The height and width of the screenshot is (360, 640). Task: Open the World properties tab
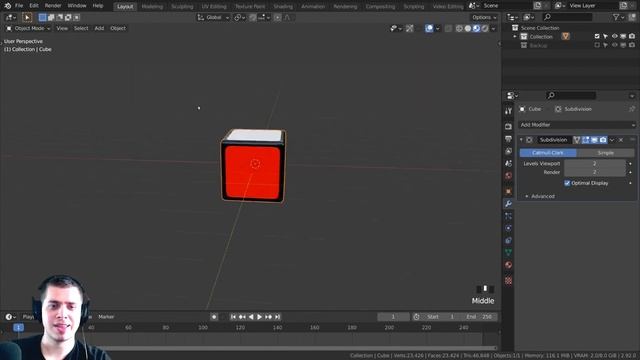508,176
